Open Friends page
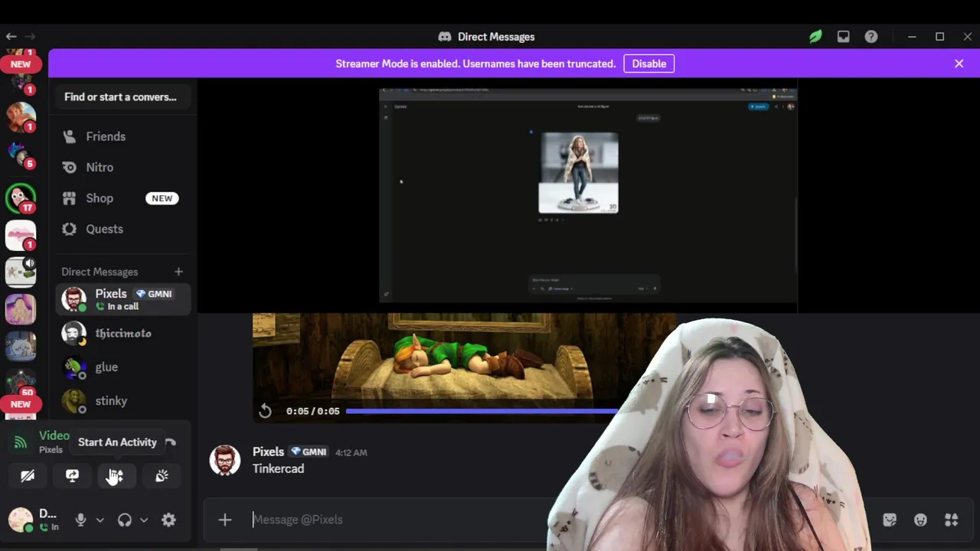The image size is (980, 551). (x=122, y=136)
